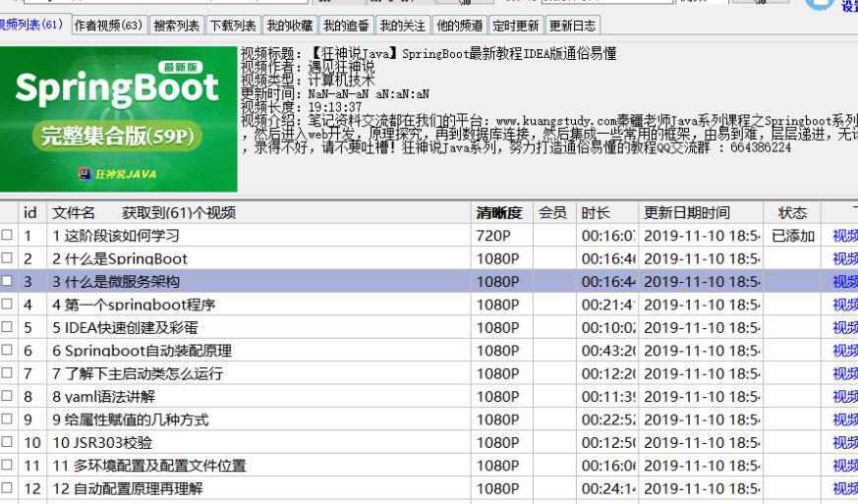Click the 更新日期时间 column header
This screenshot has width=858, height=504.
click(687, 213)
